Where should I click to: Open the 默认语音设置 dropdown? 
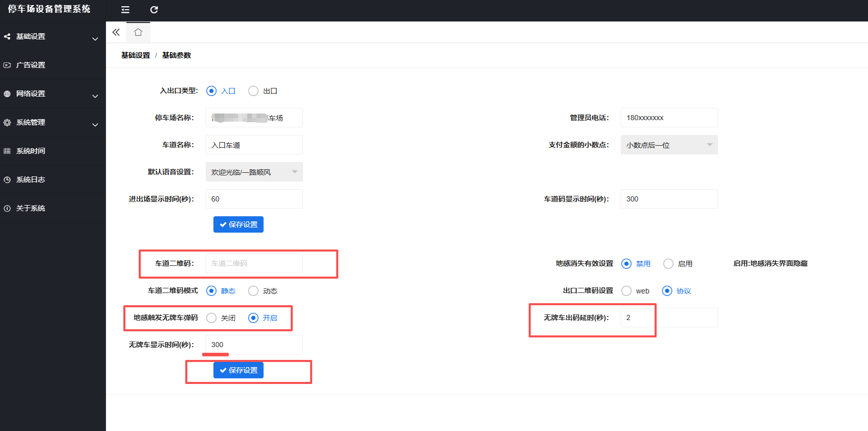[254, 172]
